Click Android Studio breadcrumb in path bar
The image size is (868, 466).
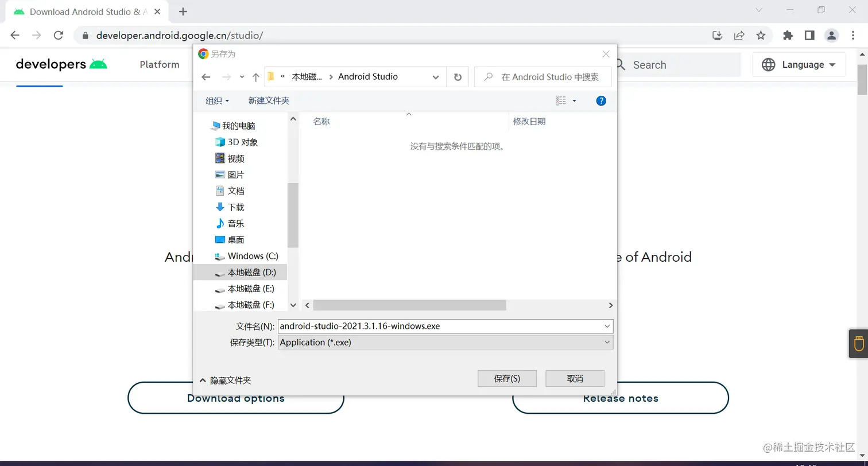pyautogui.click(x=368, y=77)
